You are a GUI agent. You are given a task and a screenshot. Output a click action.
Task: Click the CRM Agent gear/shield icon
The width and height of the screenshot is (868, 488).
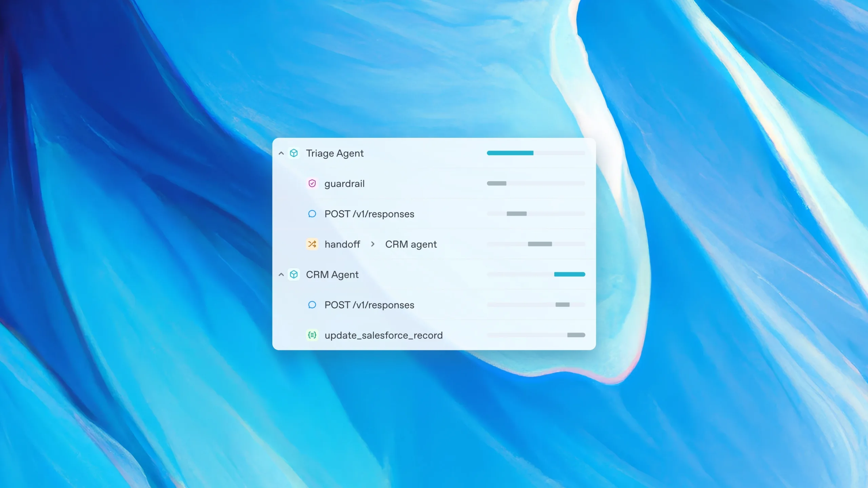(x=293, y=275)
